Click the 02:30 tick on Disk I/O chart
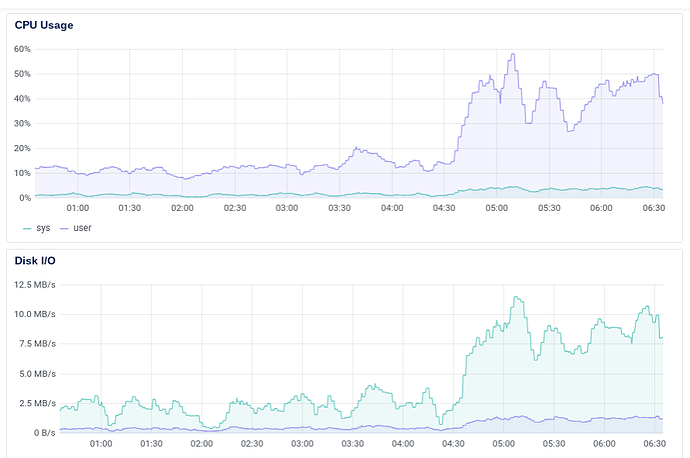Image resolution: width=690 pixels, height=458 pixels. tap(252, 444)
